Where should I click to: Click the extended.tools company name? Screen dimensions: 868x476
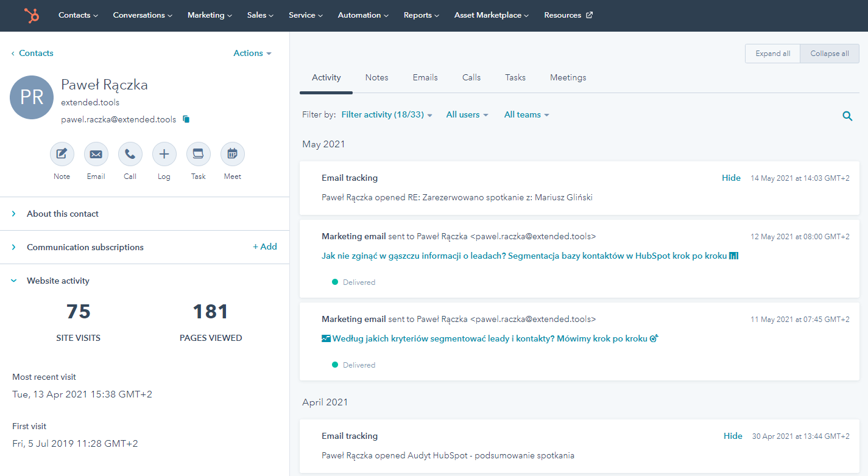pos(90,102)
